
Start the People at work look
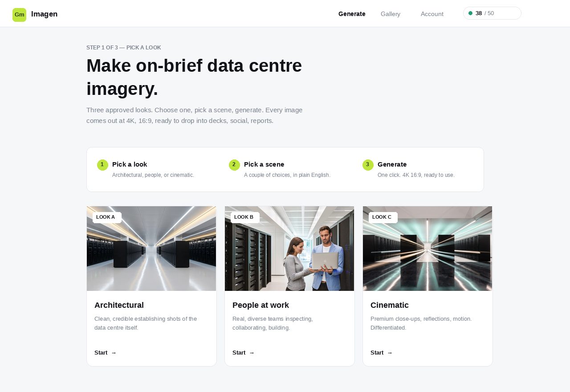pyautogui.click(x=244, y=353)
